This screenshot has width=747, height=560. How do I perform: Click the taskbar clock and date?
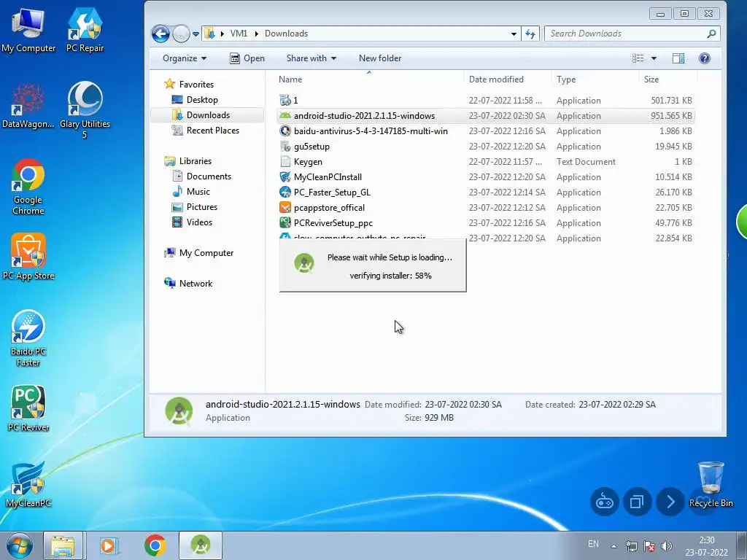pyautogui.click(x=706, y=546)
